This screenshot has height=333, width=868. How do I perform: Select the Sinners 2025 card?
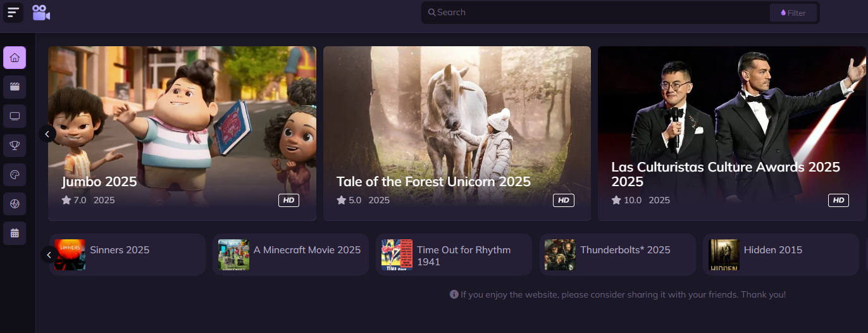[x=127, y=254]
